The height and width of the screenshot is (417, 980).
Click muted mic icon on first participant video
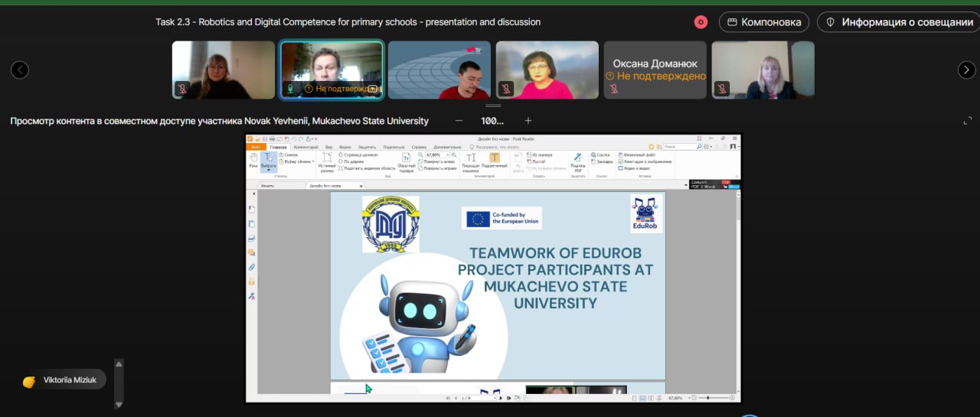[x=182, y=89]
